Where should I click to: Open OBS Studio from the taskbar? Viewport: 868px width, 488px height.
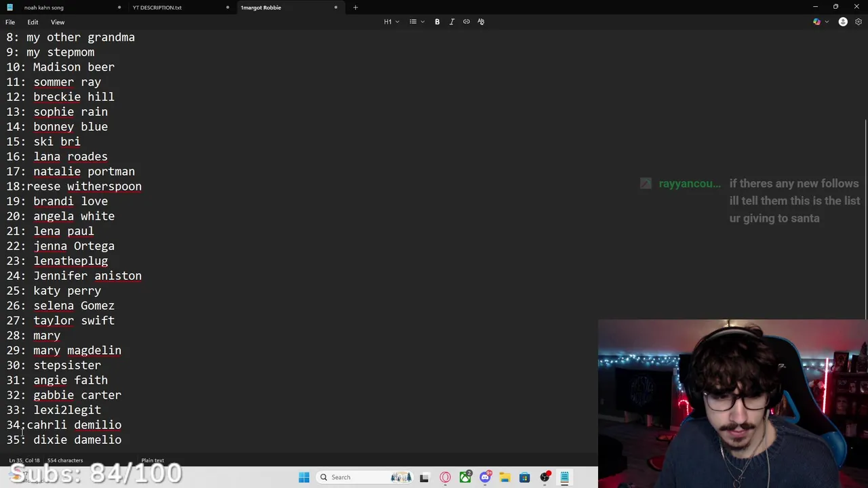coord(545,477)
